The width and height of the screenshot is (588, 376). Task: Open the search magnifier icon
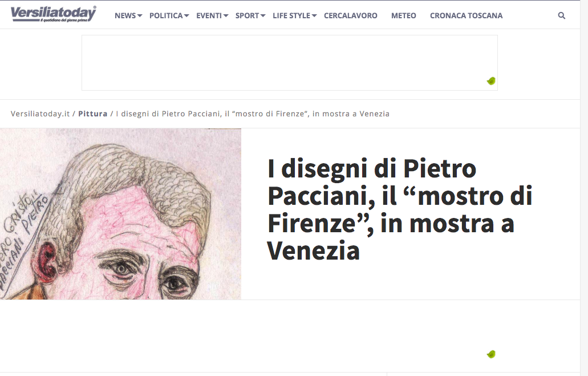[x=561, y=15]
